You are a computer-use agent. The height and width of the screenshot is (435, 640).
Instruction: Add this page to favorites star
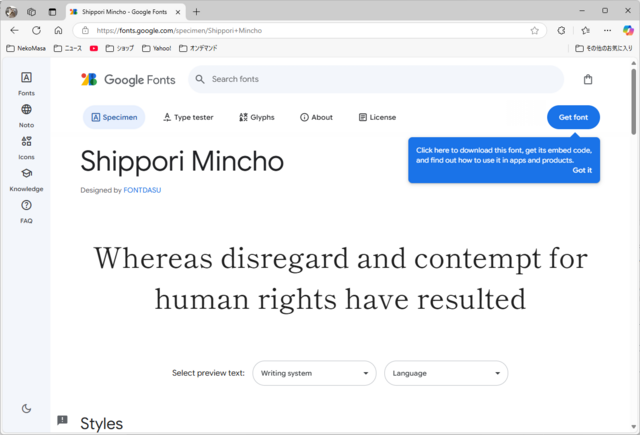(x=534, y=31)
